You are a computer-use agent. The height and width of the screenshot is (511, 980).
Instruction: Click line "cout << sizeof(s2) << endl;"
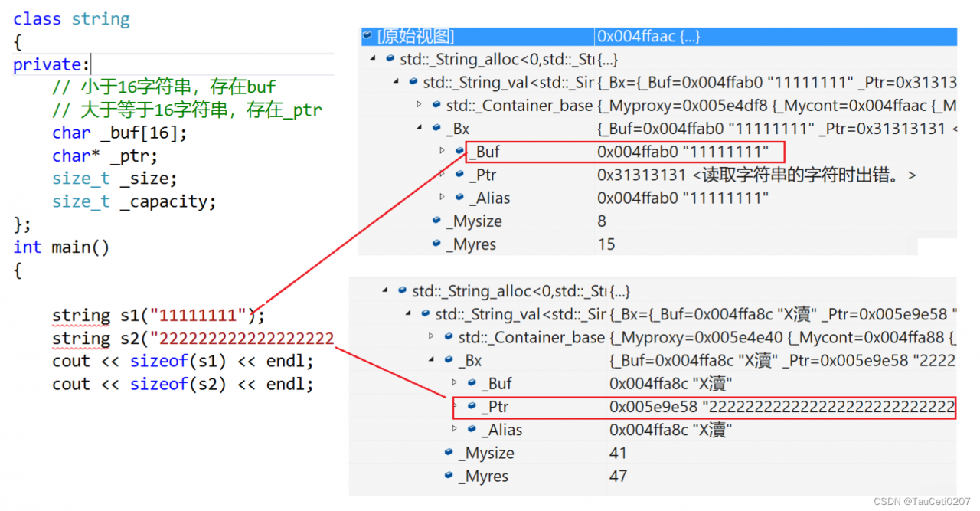(183, 384)
